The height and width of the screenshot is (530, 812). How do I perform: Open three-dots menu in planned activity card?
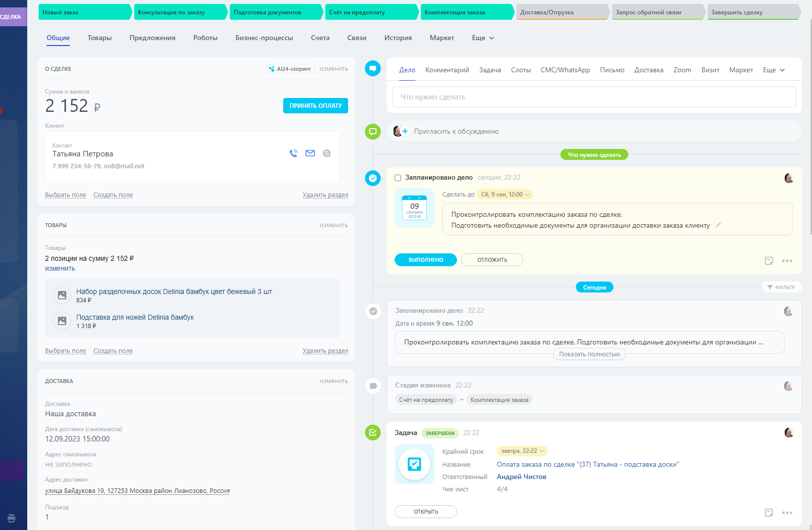coord(787,261)
